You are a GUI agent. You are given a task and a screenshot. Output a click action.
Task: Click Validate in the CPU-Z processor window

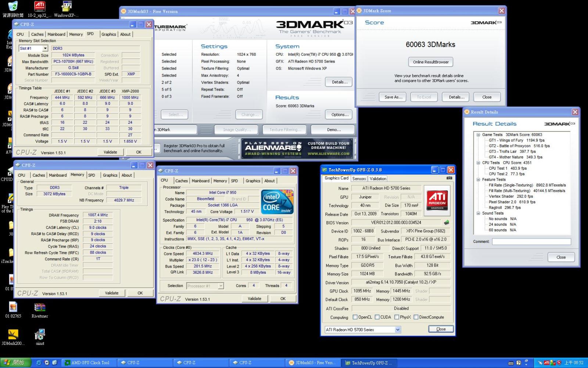pos(254,298)
